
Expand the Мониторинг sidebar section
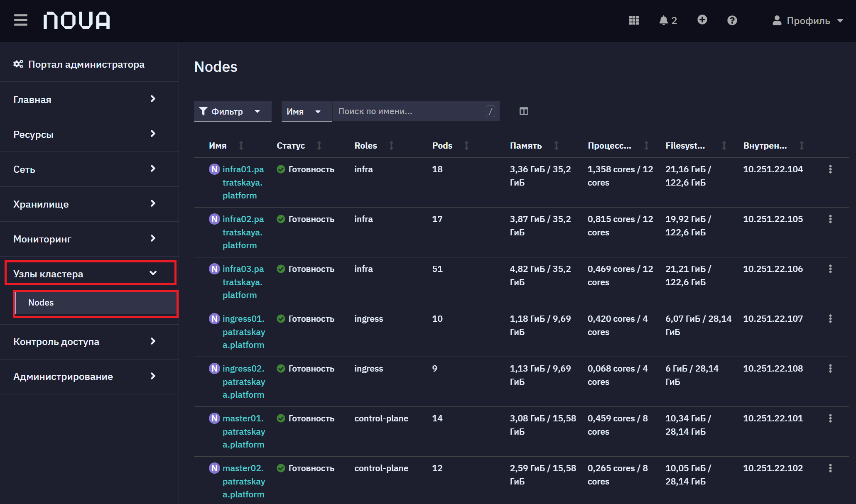tap(89, 239)
